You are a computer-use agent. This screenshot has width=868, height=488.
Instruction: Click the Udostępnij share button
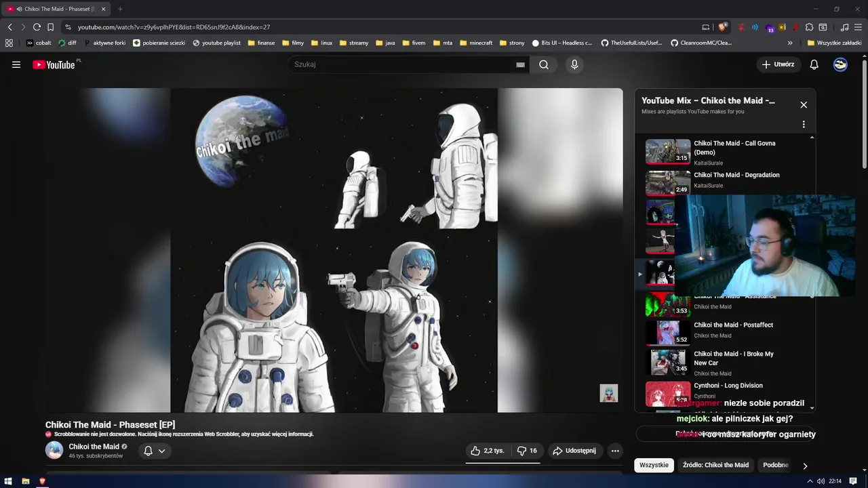[574, 451]
